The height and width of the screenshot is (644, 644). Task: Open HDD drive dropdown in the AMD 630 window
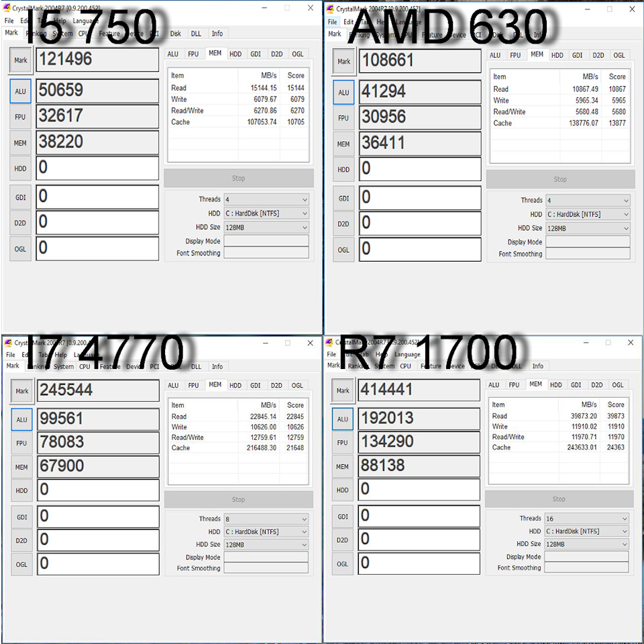click(x=588, y=215)
